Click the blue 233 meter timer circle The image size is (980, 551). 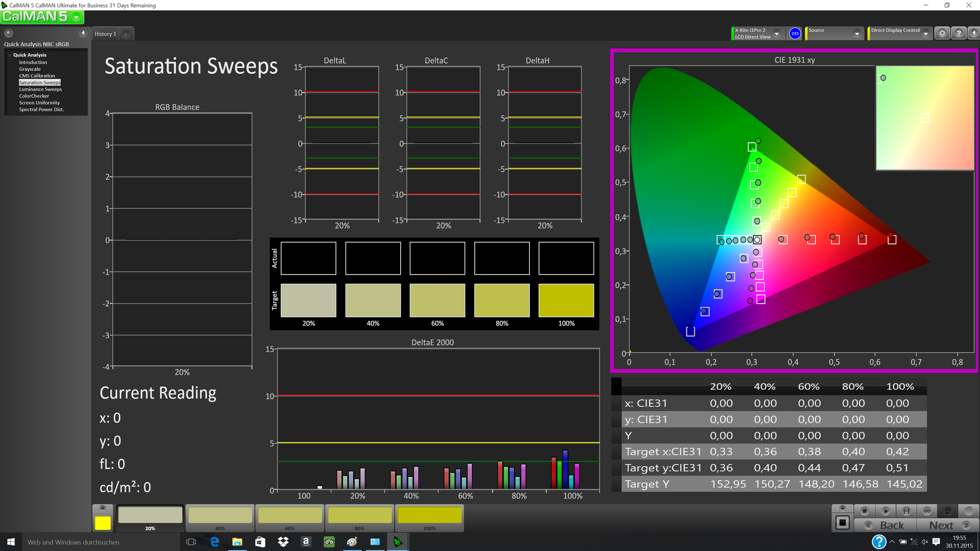[x=795, y=34]
